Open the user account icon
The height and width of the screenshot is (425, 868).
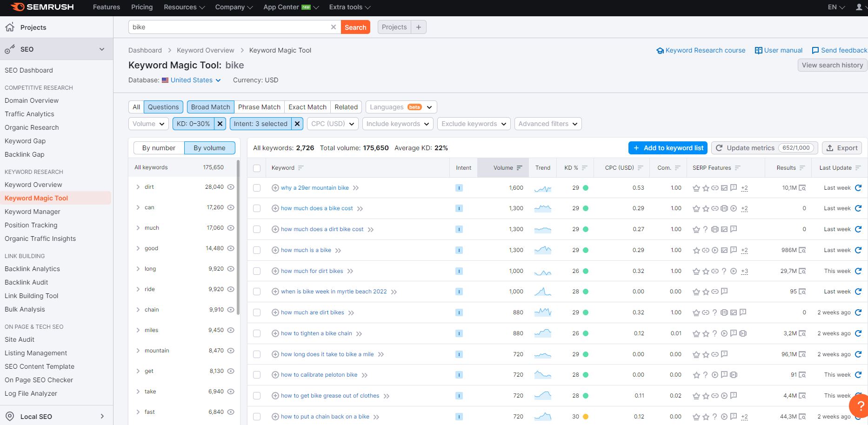(859, 7)
